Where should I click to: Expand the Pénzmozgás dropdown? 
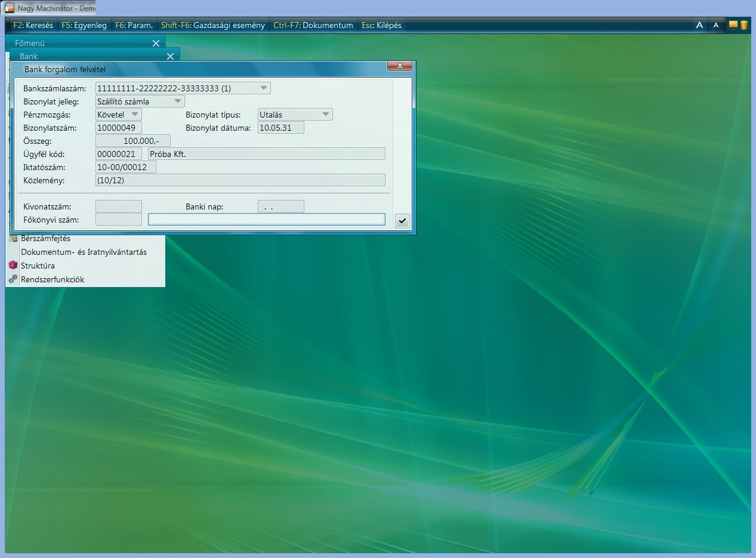135,115
